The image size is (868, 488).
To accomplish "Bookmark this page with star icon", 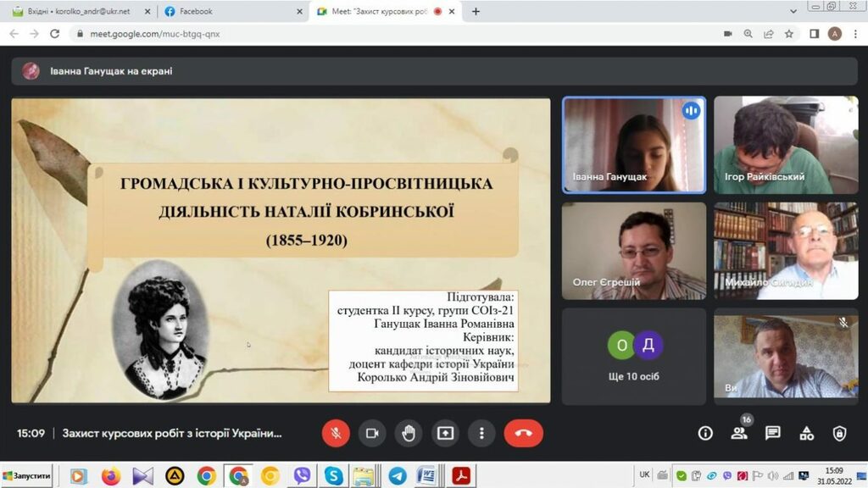I will click(x=789, y=34).
